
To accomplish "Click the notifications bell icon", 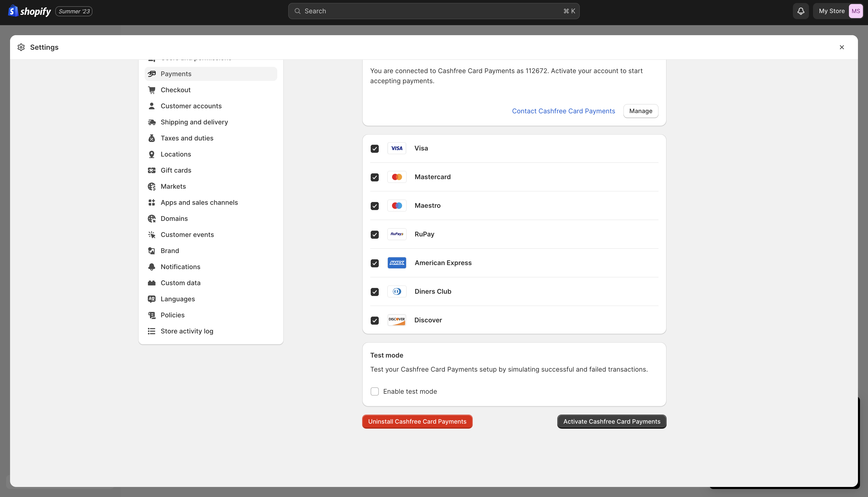I will 800,11.
